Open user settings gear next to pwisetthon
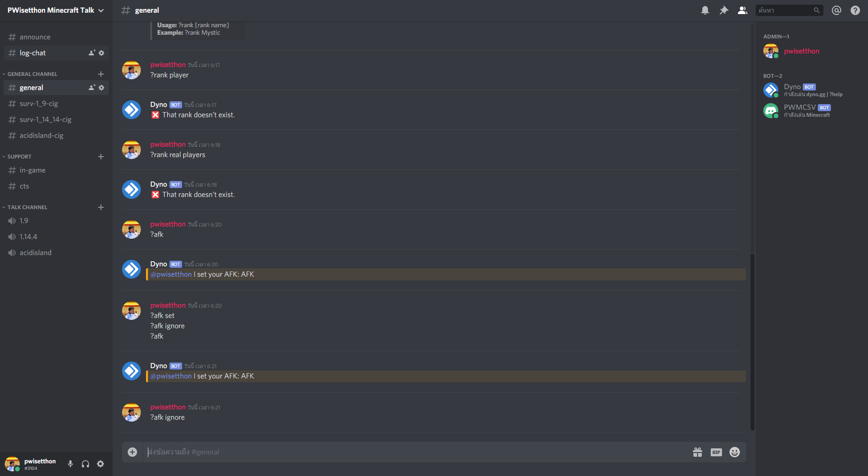Image resolution: width=868 pixels, height=476 pixels. 100,464
